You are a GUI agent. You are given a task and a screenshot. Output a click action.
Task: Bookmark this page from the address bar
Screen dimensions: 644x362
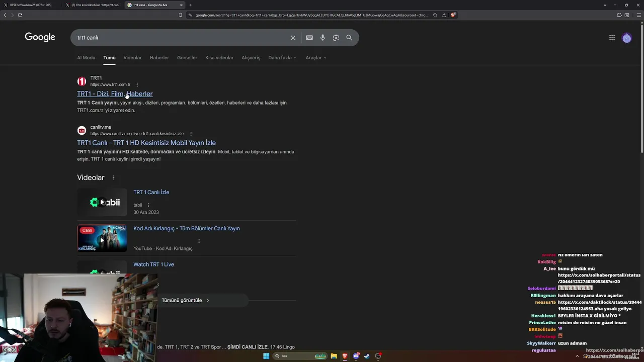pos(180,15)
